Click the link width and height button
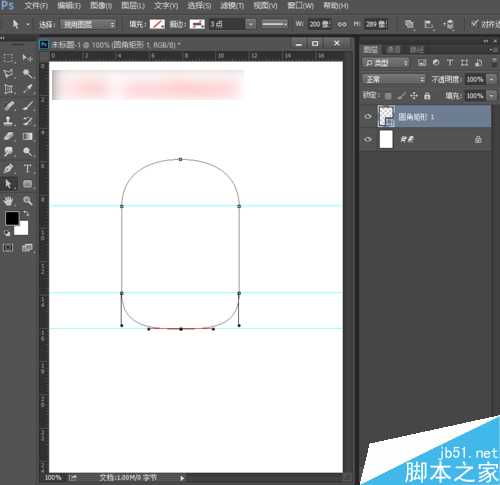This screenshot has width=500, height=485. (342, 24)
